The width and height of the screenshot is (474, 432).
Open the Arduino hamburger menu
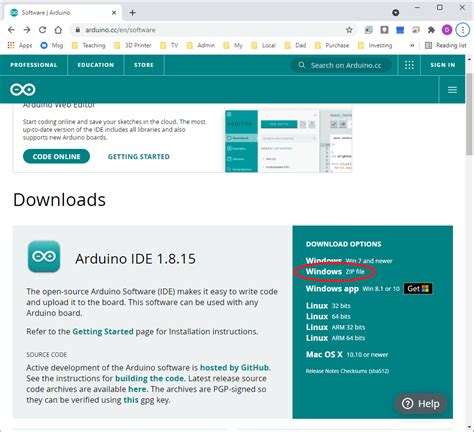452,90
